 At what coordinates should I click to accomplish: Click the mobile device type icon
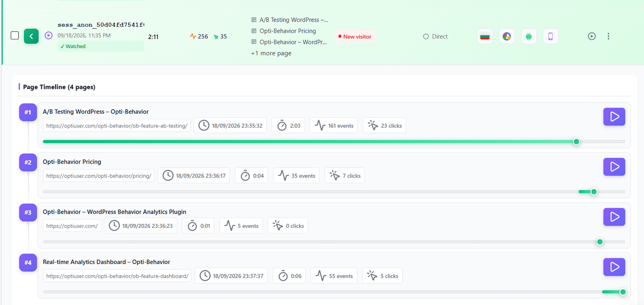pyautogui.click(x=551, y=37)
